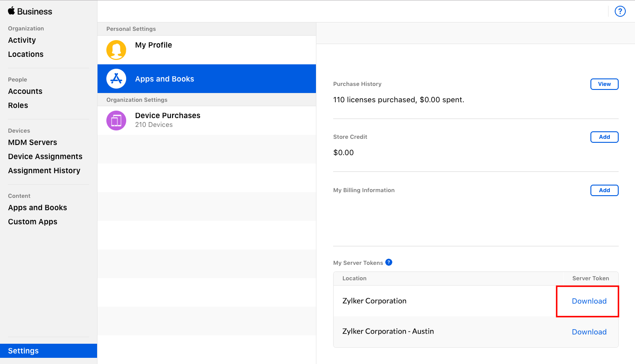The width and height of the screenshot is (635, 364).
Task: Navigate to Device Assignments
Action: click(45, 156)
